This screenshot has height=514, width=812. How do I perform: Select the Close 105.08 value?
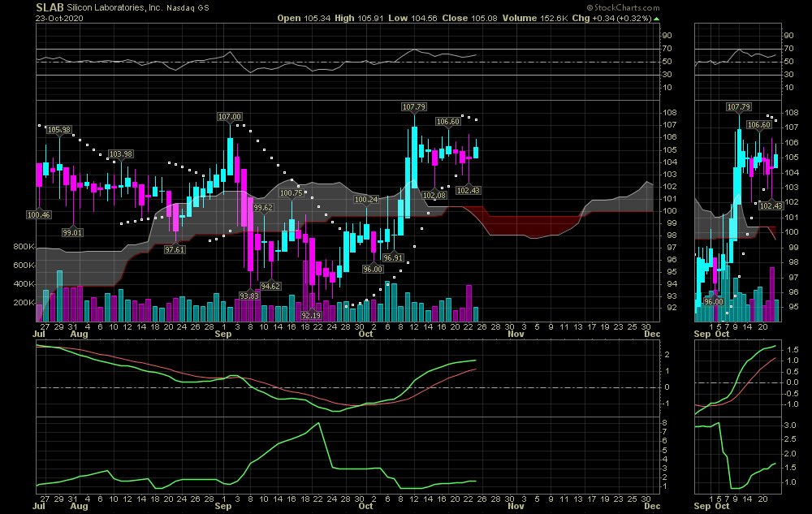point(469,18)
